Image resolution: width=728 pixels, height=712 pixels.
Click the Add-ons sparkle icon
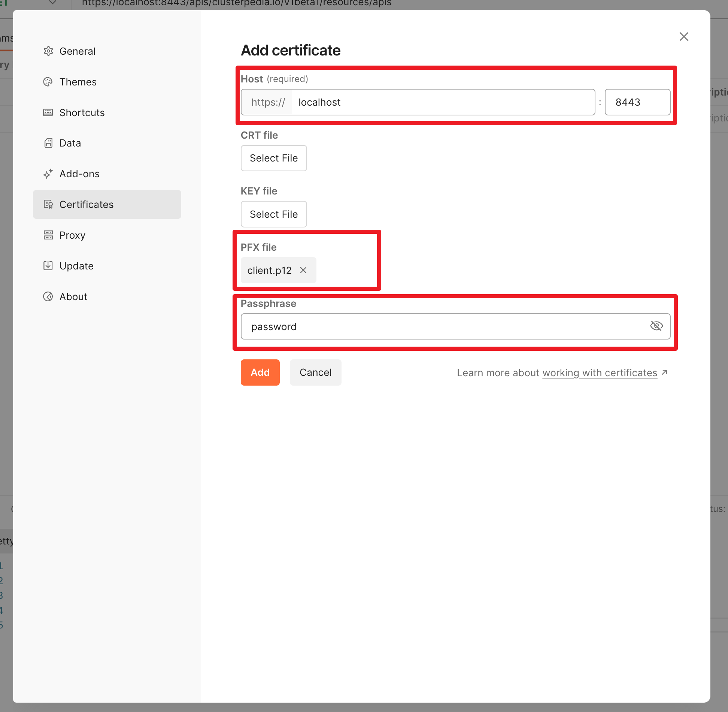(48, 174)
